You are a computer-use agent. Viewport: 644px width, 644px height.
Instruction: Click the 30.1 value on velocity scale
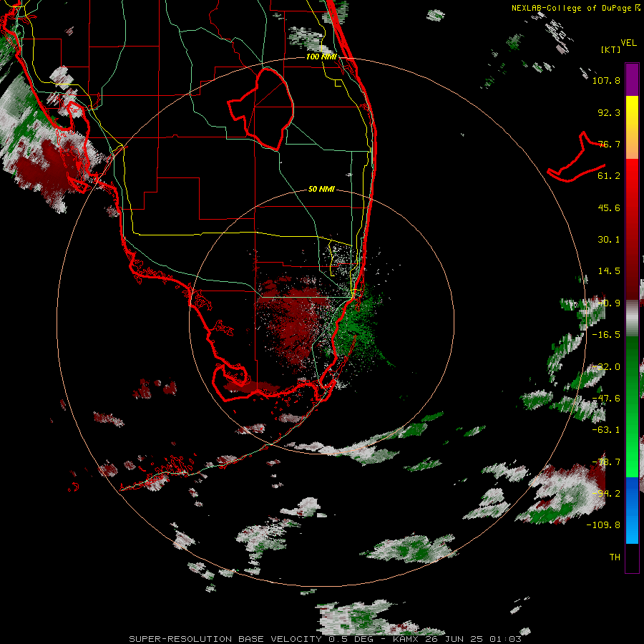click(x=609, y=240)
